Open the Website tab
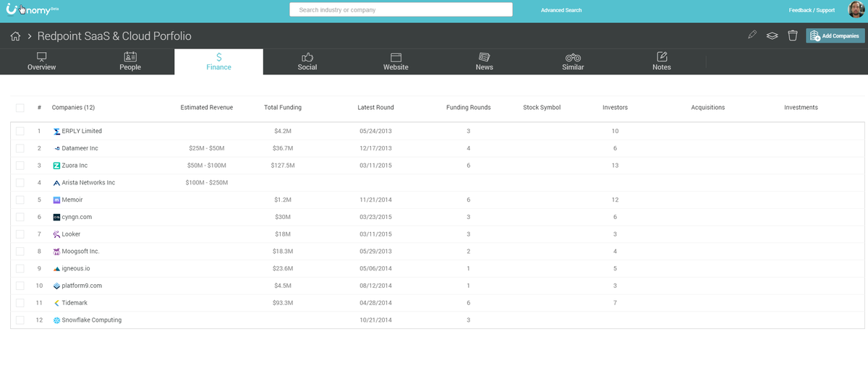Image resolution: width=868 pixels, height=368 pixels. pos(396,61)
